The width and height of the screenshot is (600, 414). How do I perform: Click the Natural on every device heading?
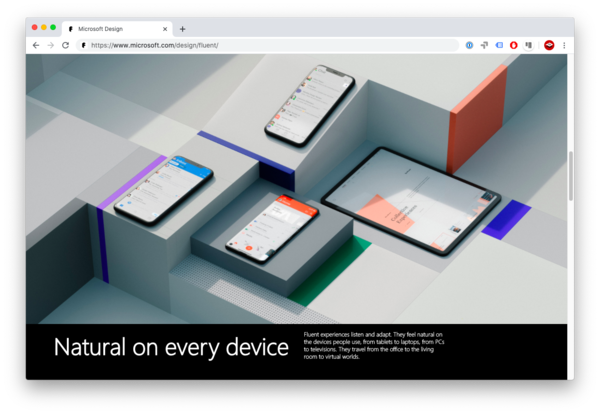[171, 347]
